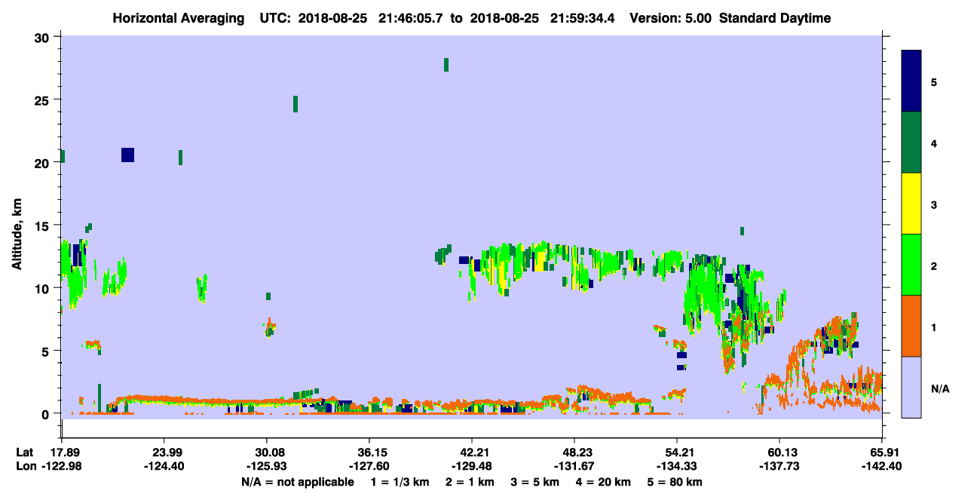
Task: Click the yellow colorbar segment labeled 3
Action: [911, 204]
